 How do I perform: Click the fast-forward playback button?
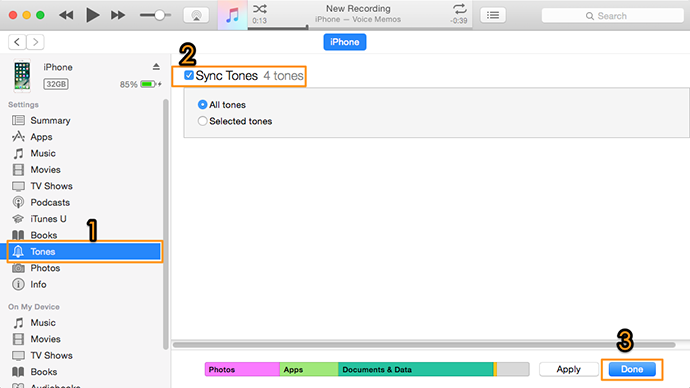[x=118, y=15]
